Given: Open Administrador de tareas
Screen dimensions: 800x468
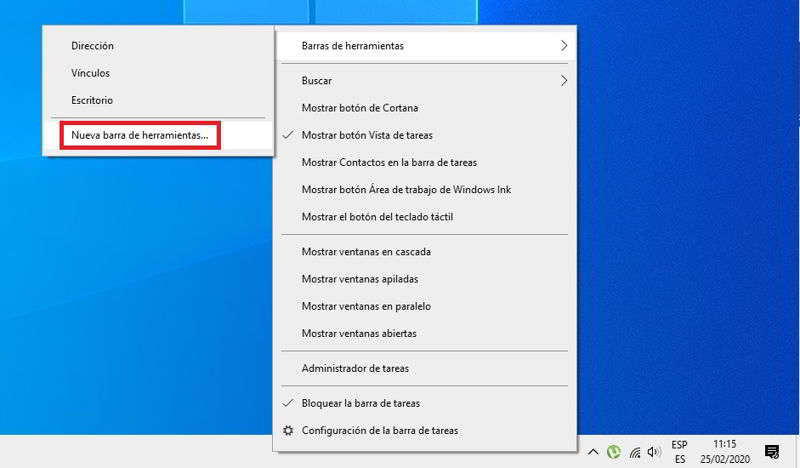Looking at the screenshot, I should 355,368.
